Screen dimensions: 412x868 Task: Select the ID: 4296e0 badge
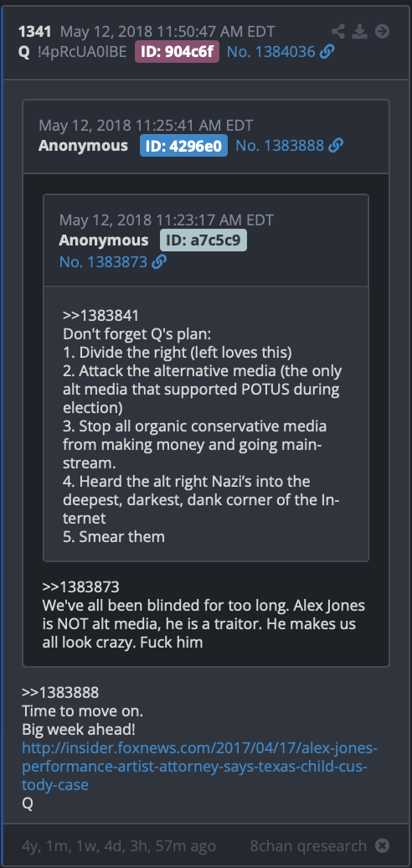(x=183, y=146)
